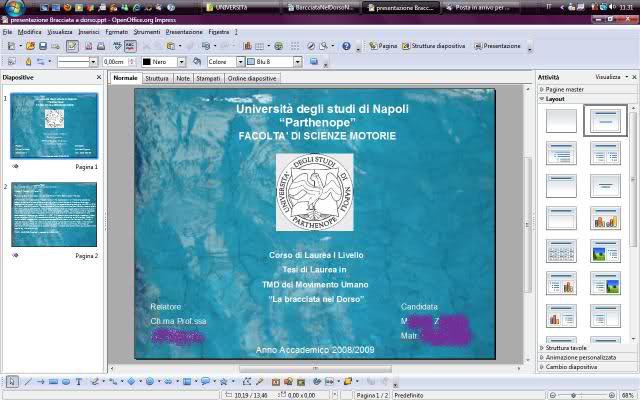Open OpenOffice Help question-mark icon
Image resolution: width=640 pixels, height=400 pixels.
click(x=346, y=46)
